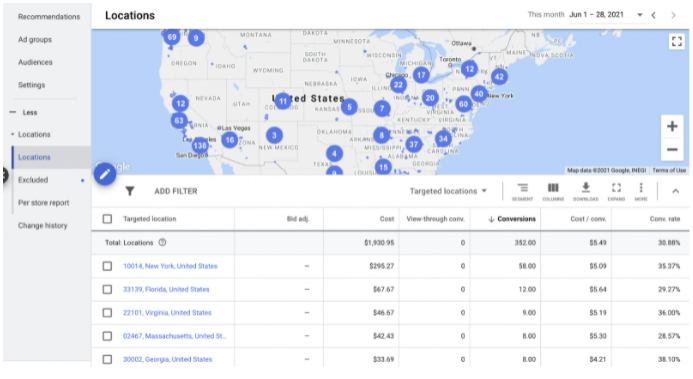The image size is (693, 379).
Task: Click the help icon beside Total: Locations
Action: click(x=162, y=243)
